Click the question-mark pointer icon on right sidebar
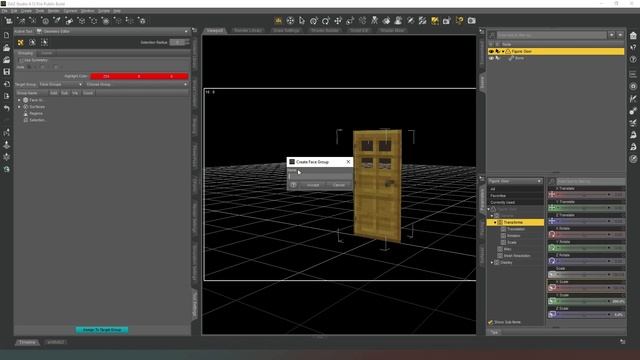This screenshot has height=360, width=640. point(633,48)
